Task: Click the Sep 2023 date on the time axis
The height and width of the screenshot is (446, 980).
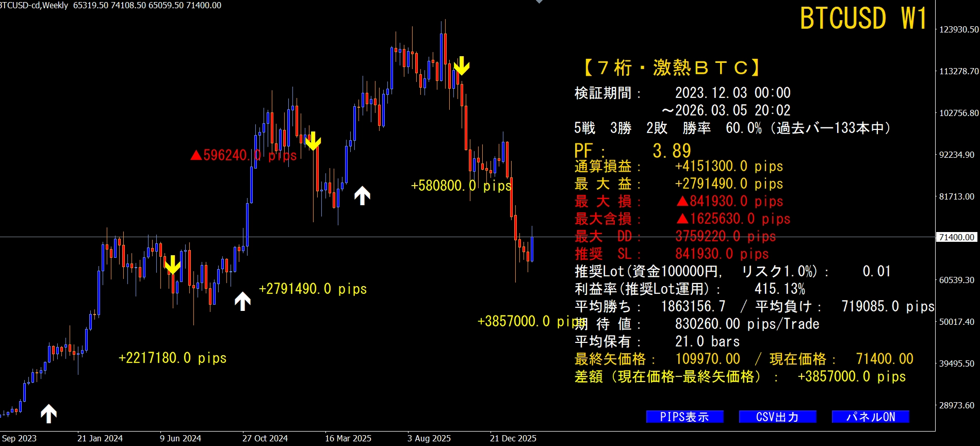Action: pyautogui.click(x=20, y=438)
